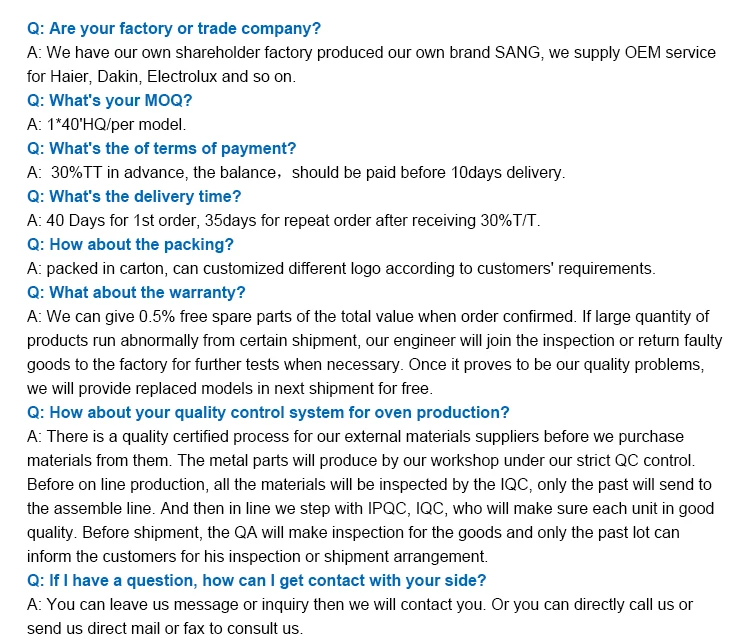Select the question about contacting your side
Image resolution: width=750 pixels, height=639 pixels.
click(257, 580)
